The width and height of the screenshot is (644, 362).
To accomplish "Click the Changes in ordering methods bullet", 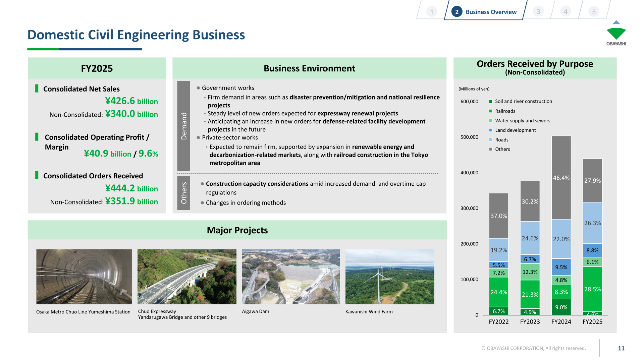I will coord(243,203).
